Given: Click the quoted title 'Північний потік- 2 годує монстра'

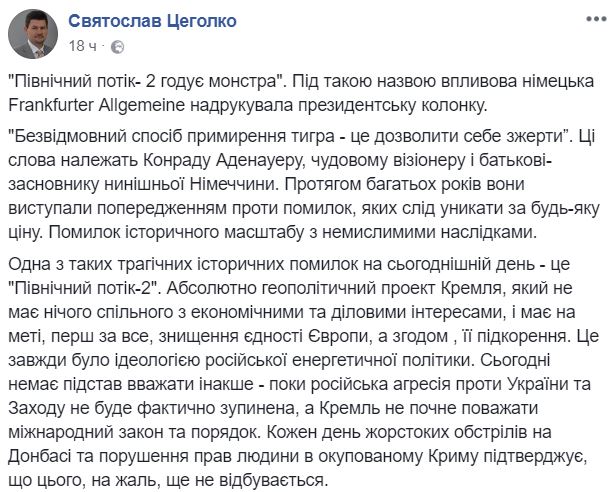Looking at the screenshot, I should tap(147, 82).
